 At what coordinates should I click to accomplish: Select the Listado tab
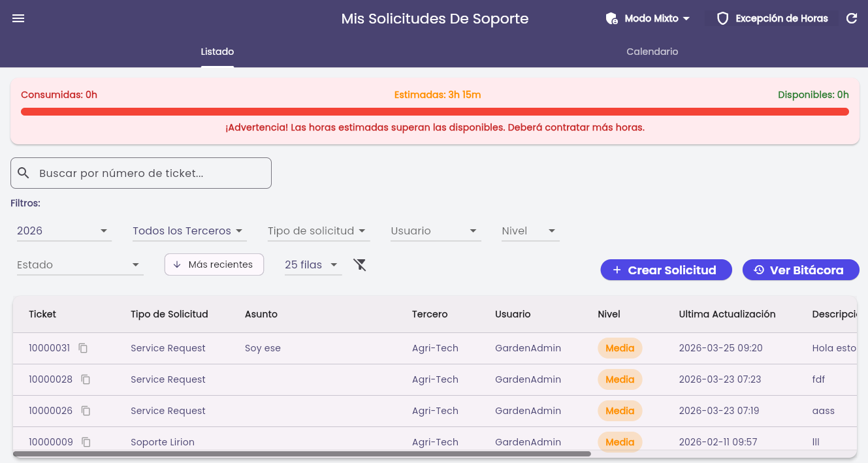pyautogui.click(x=217, y=52)
